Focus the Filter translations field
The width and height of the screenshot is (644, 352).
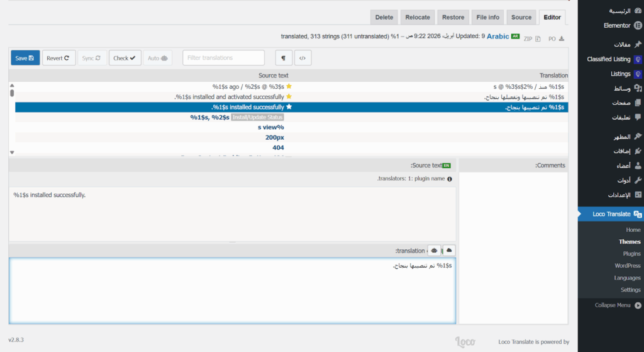click(x=223, y=58)
